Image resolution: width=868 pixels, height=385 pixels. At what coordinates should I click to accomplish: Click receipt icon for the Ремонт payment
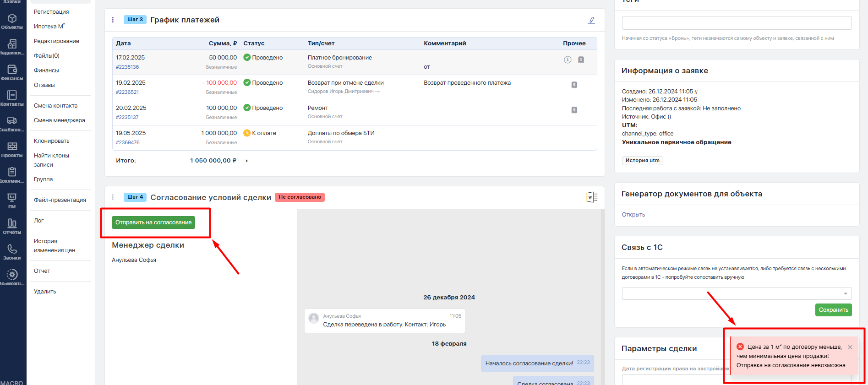[x=574, y=110]
